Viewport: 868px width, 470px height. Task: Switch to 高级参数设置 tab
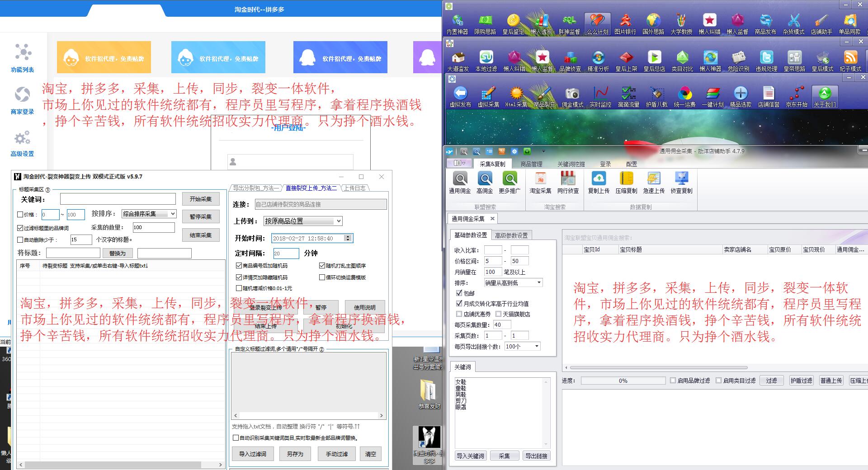[511, 235]
